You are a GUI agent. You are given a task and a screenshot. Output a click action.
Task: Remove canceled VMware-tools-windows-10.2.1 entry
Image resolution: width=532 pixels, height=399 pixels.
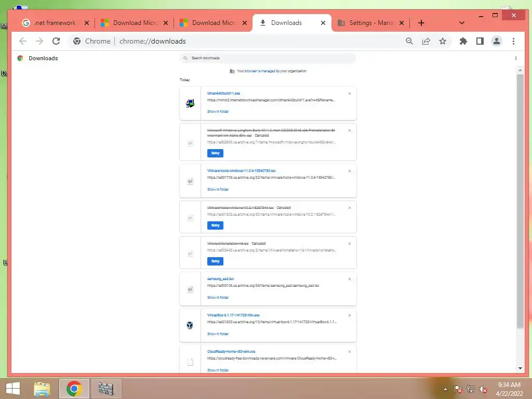click(350, 208)
